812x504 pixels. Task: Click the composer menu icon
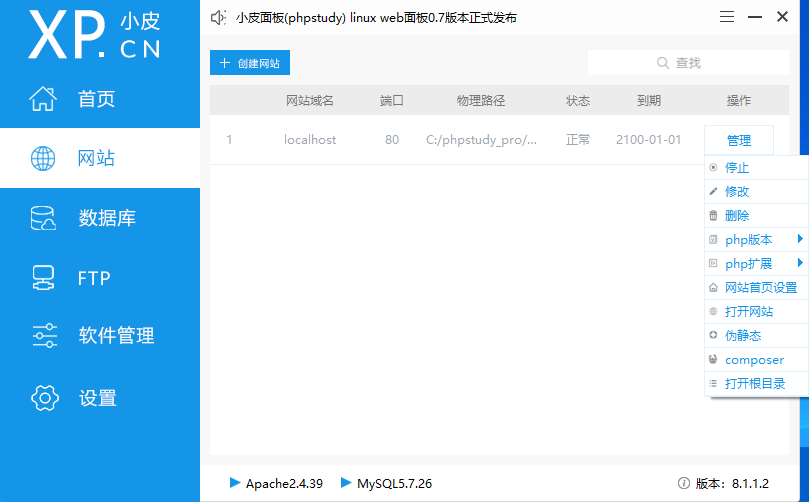click(x=714, y=359)
